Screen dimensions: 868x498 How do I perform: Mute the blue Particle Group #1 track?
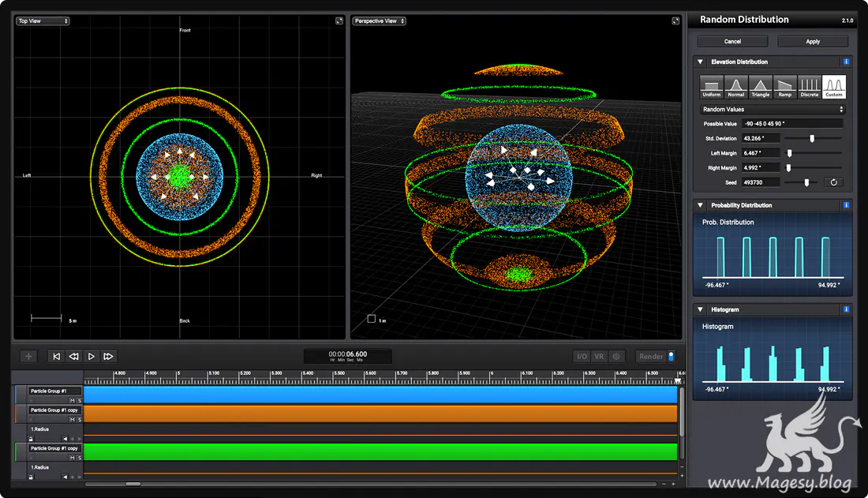click(72, 401)
